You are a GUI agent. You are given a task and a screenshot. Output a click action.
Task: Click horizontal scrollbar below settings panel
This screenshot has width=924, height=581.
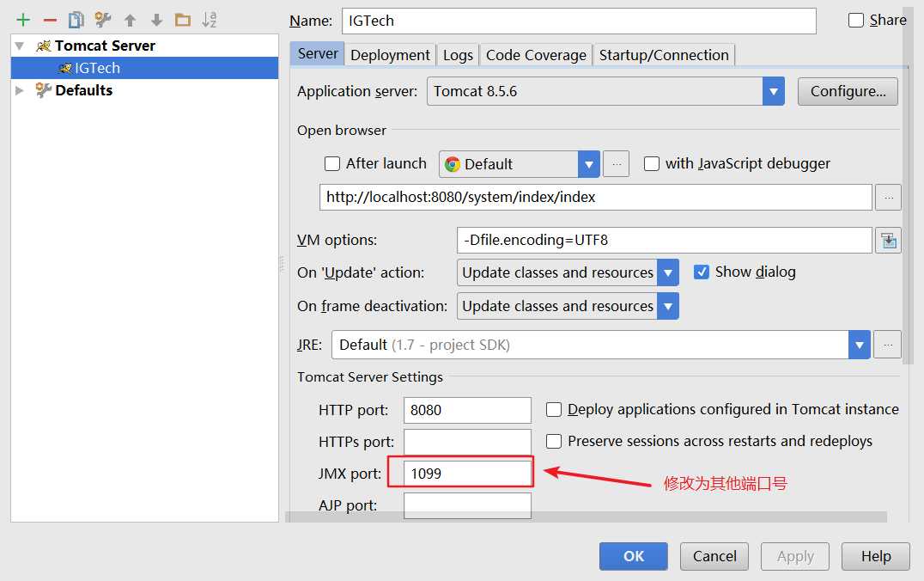[587, 517]
